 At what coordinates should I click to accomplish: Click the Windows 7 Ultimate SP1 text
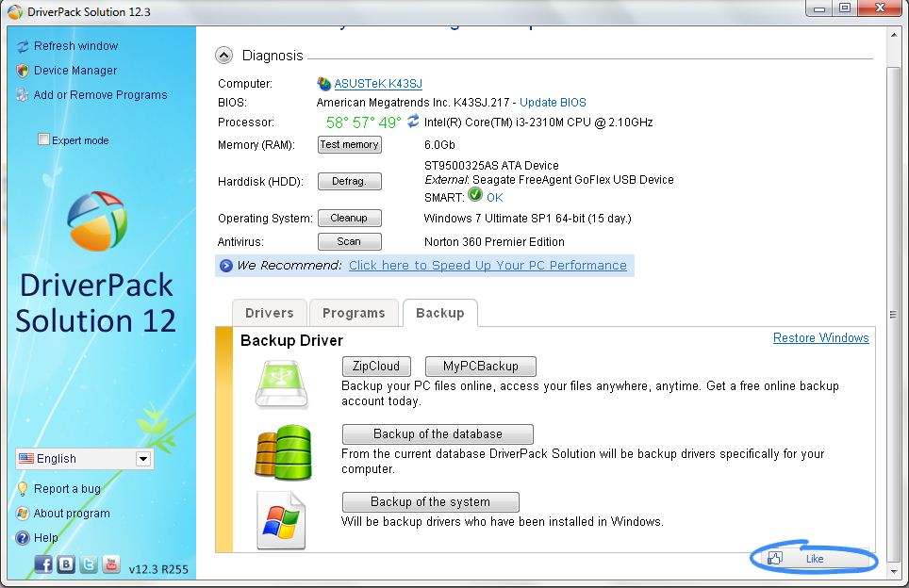pyautogui.click(x=527, y=219)
